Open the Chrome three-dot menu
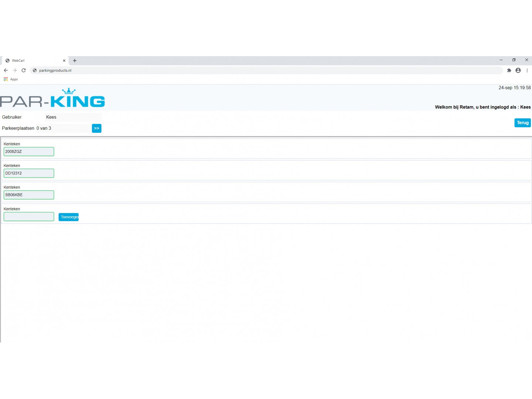Image resolution: width=532 pixels, height=399 pixels. [527, 70]
